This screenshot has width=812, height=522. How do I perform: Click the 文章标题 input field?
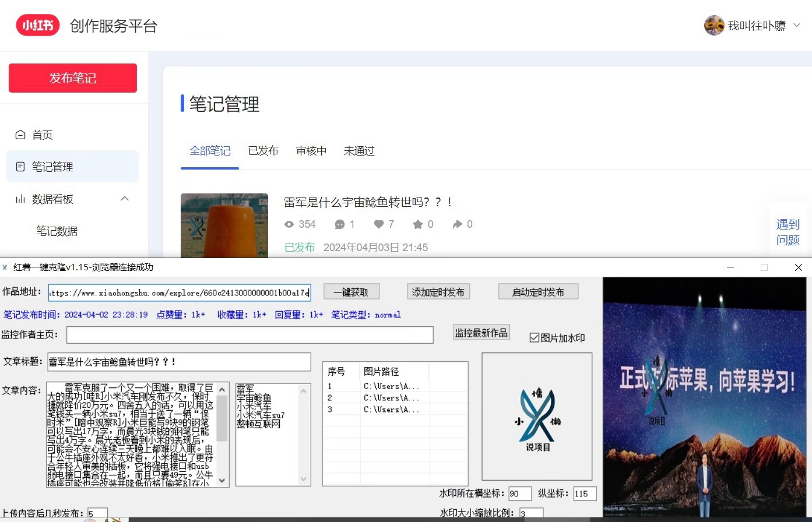pyautogui.click(x=180, y=362)
